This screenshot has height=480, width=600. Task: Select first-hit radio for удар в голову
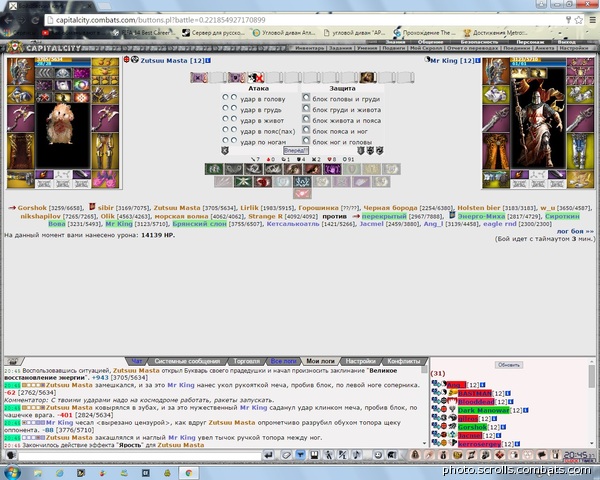(225, 98)
